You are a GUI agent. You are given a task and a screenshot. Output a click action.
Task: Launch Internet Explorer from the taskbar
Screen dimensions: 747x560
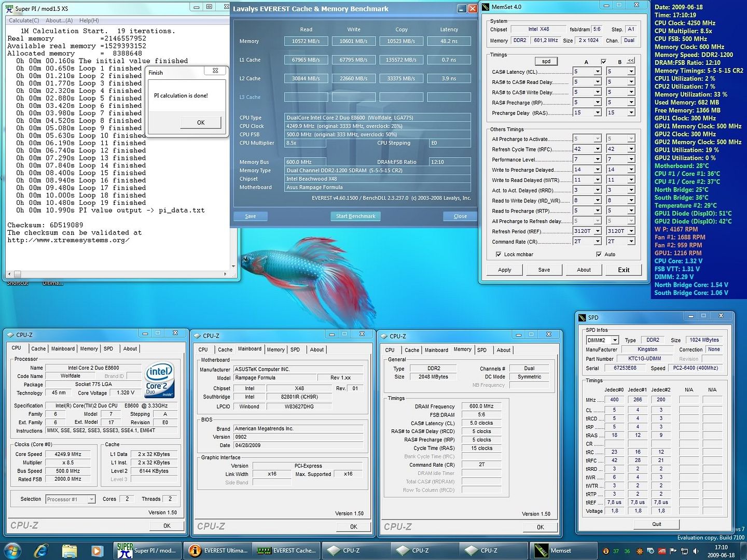tap(41, 551)
